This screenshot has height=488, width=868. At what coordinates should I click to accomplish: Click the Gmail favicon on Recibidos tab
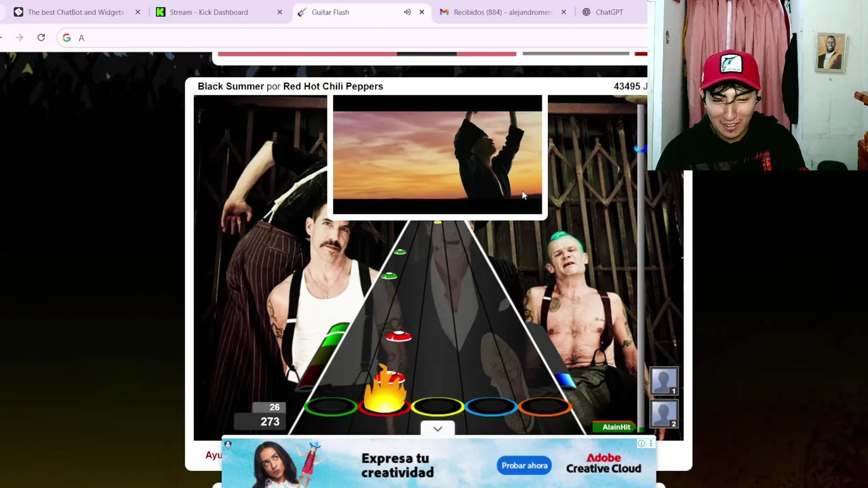(444, 12)
